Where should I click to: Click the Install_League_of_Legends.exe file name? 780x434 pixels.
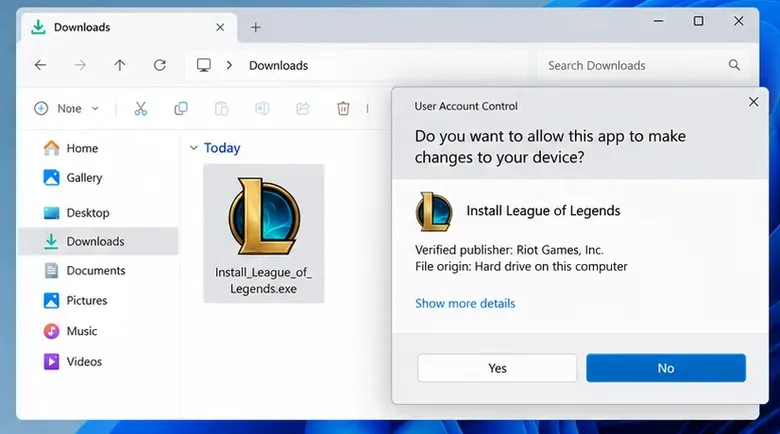[x=263, y=281]
